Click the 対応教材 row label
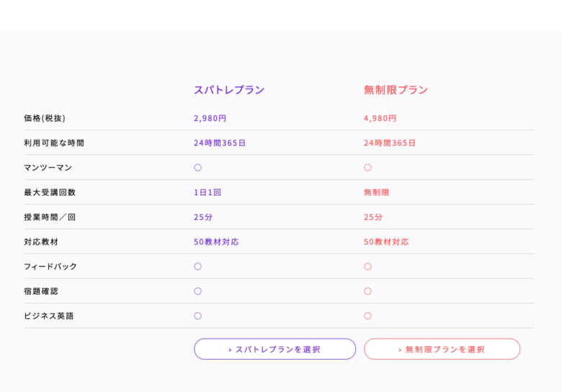562x392 pixels. 41,241
